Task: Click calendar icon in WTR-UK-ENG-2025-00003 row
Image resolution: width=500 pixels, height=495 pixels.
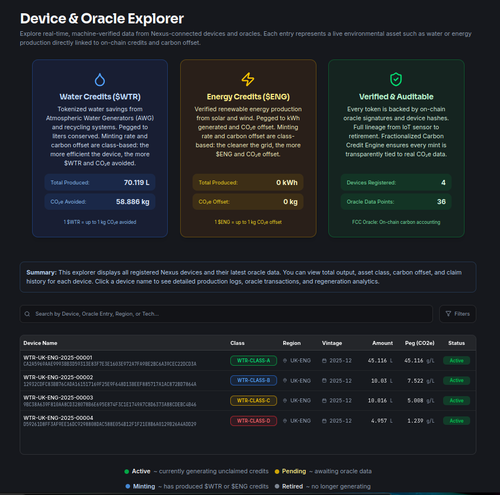Action: pos(324,401)
